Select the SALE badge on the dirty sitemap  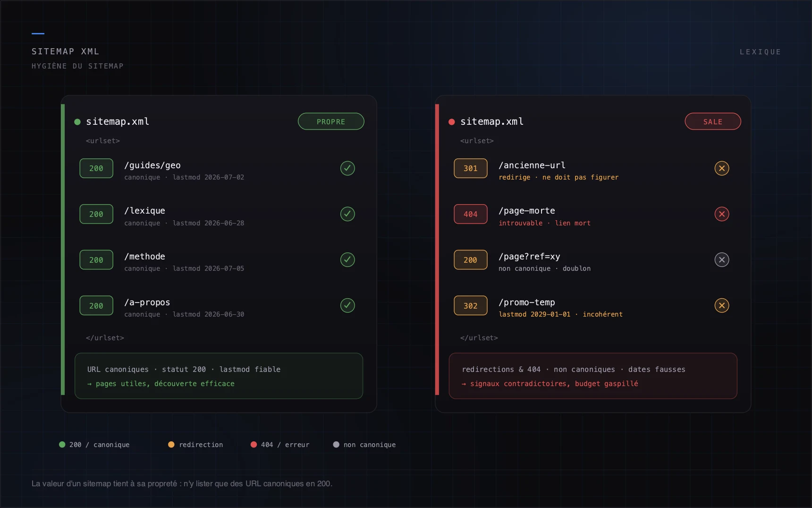coord(713,121)
